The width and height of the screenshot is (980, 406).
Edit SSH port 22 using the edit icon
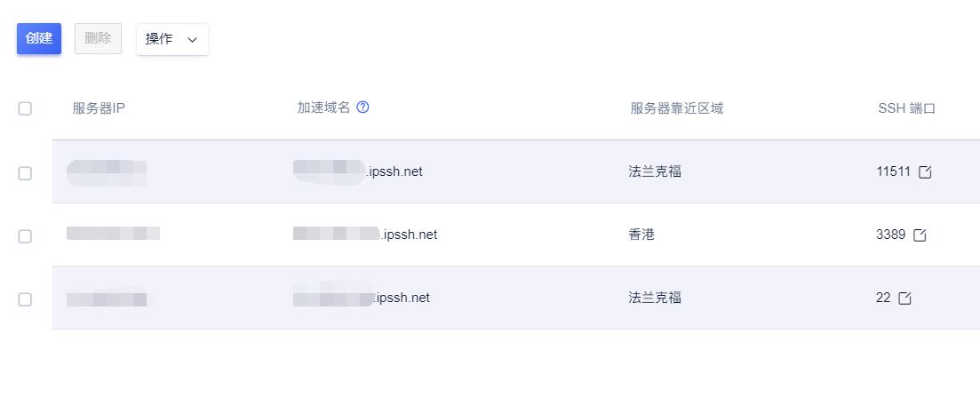click(904, 299)
